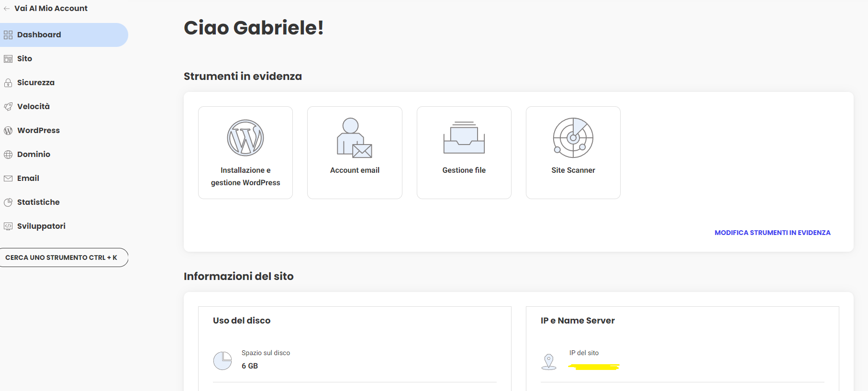Launch Site Scanner radar icon
Image resolution: width=868 pixels, height=391 pixels.
pos(573,138)
